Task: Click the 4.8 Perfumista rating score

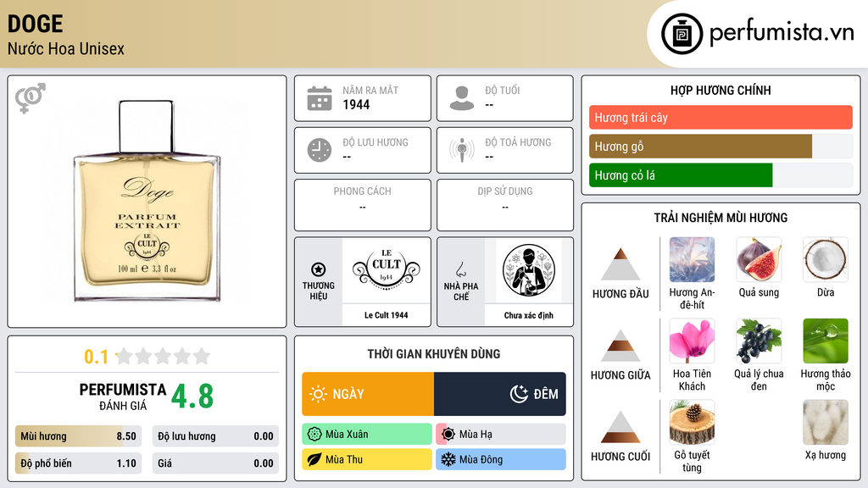Action: 192,396
